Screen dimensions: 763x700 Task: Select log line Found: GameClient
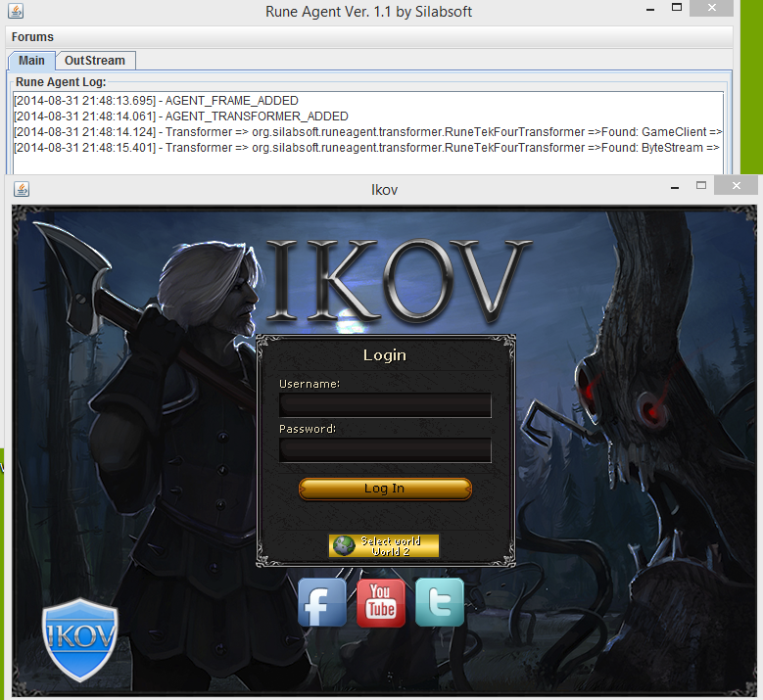[368, 132]
